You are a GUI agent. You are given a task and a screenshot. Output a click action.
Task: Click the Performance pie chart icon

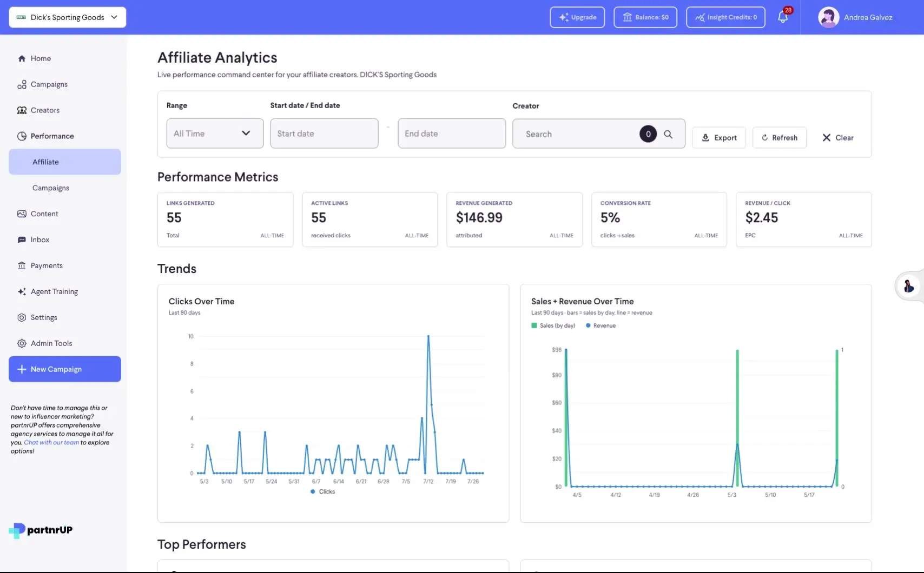22,136
